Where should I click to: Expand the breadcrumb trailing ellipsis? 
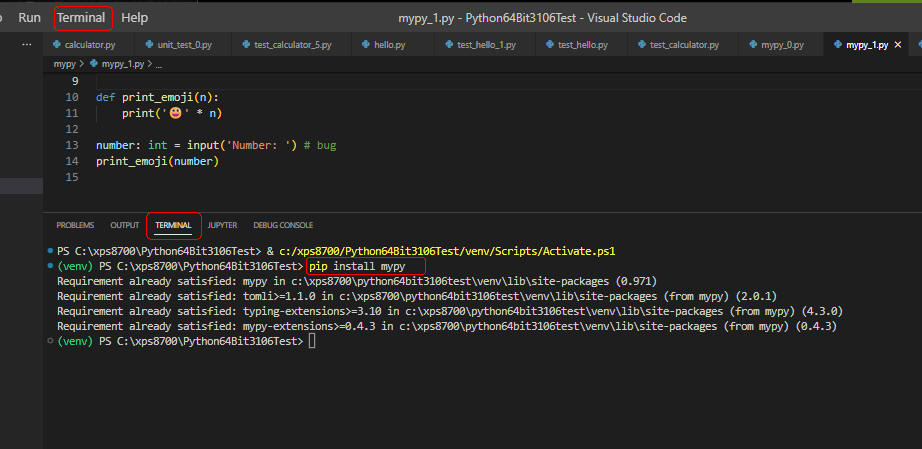[159, 65]
